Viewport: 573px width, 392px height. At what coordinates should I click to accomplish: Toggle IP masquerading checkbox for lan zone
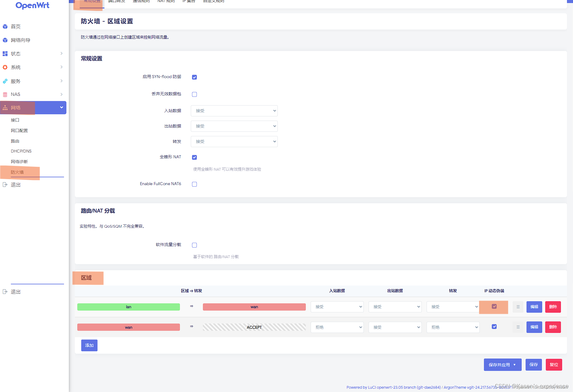tap(494, 306)
